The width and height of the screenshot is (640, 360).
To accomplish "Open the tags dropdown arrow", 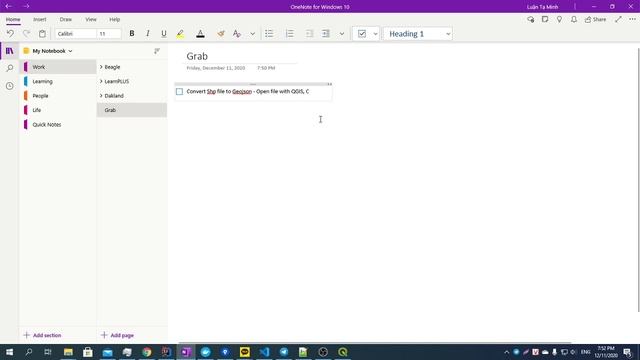I will (x=376, y=33).
